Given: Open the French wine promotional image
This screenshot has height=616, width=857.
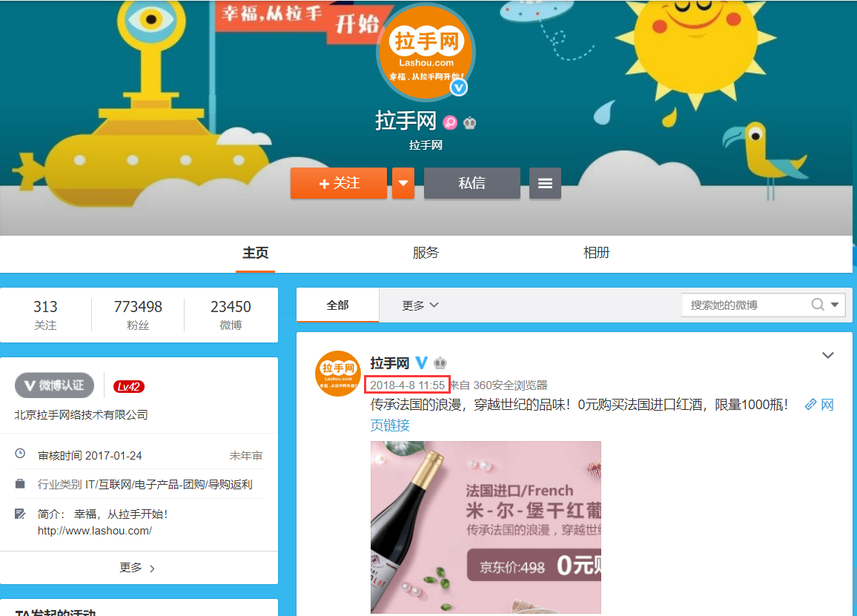Looking at the screenshot, I should pos(486,528).
